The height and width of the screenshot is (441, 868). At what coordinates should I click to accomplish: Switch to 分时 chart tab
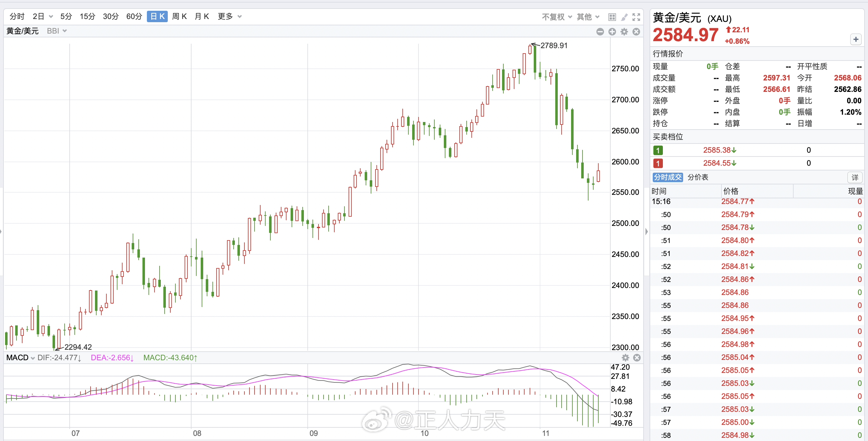(x=17, y=16)
